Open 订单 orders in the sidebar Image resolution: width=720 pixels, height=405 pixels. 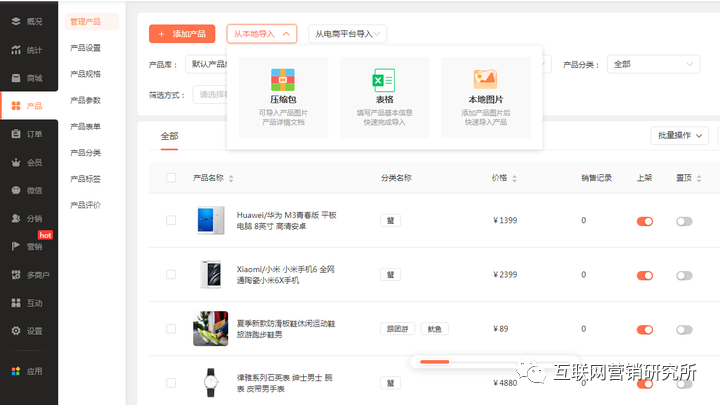(x=28, y=134)
